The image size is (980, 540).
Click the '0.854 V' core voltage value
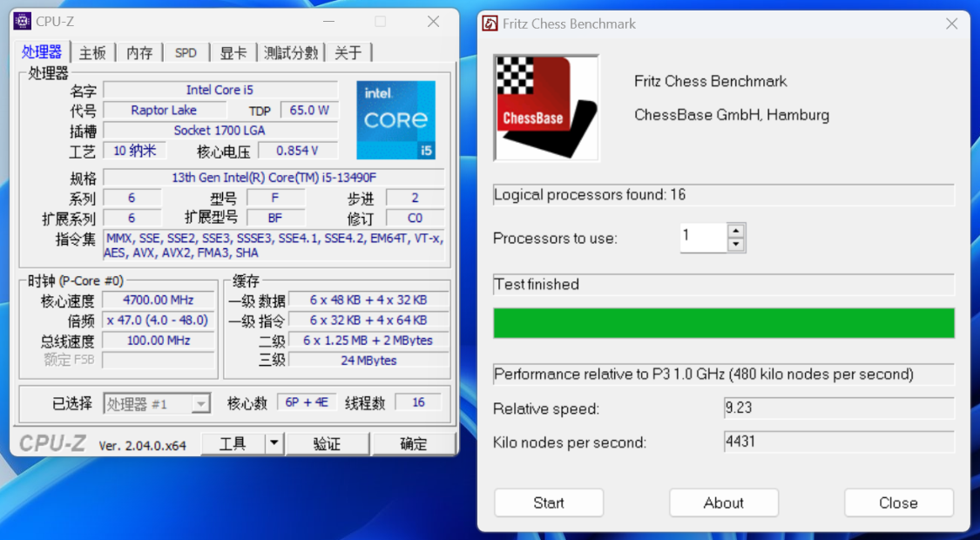click(x=298, y=151)
